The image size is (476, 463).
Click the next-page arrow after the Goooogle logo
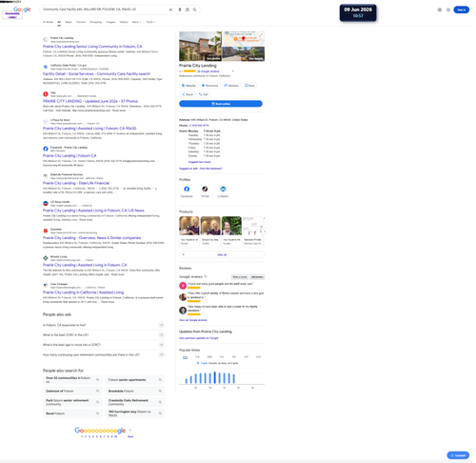130,431
